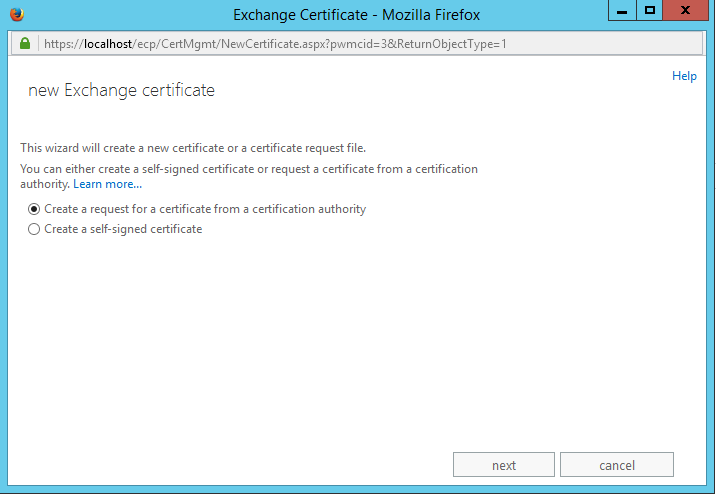Click the green padlock security icon
The width and height of the screenshot is (716, 494).
click(x=25, y=45)
